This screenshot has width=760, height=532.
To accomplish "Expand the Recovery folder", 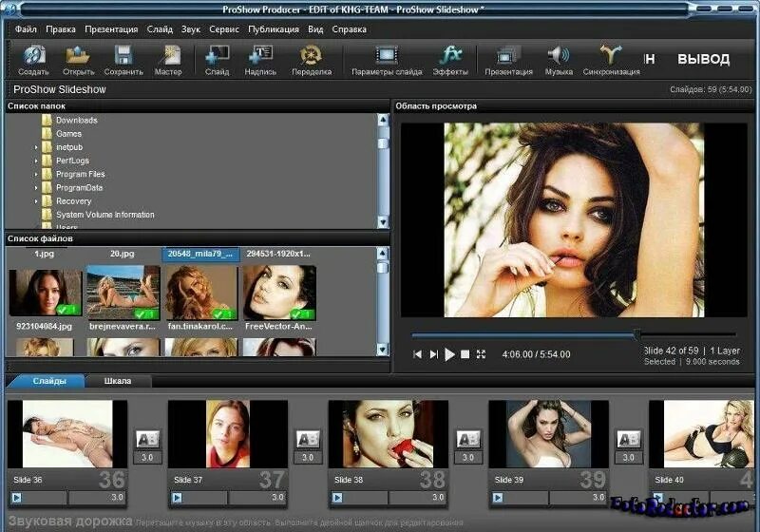I will [36, 201].
